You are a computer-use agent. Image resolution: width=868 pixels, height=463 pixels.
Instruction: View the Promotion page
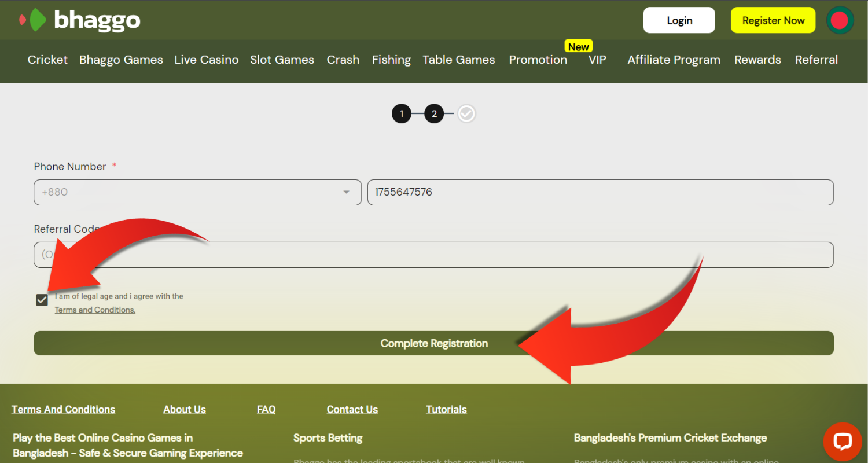coord(538,60)
